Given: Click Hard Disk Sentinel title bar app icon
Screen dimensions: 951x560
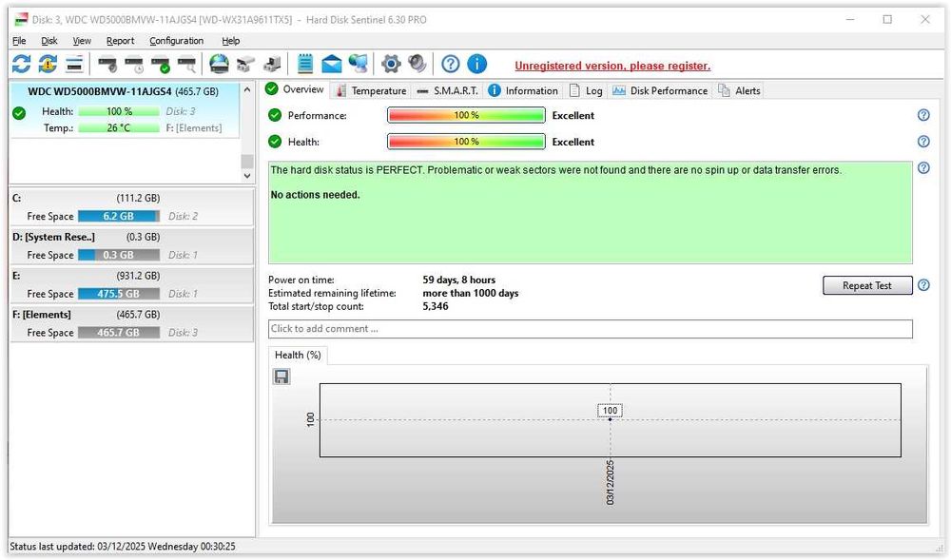Looking at the screenshot, I should (21, 19).
